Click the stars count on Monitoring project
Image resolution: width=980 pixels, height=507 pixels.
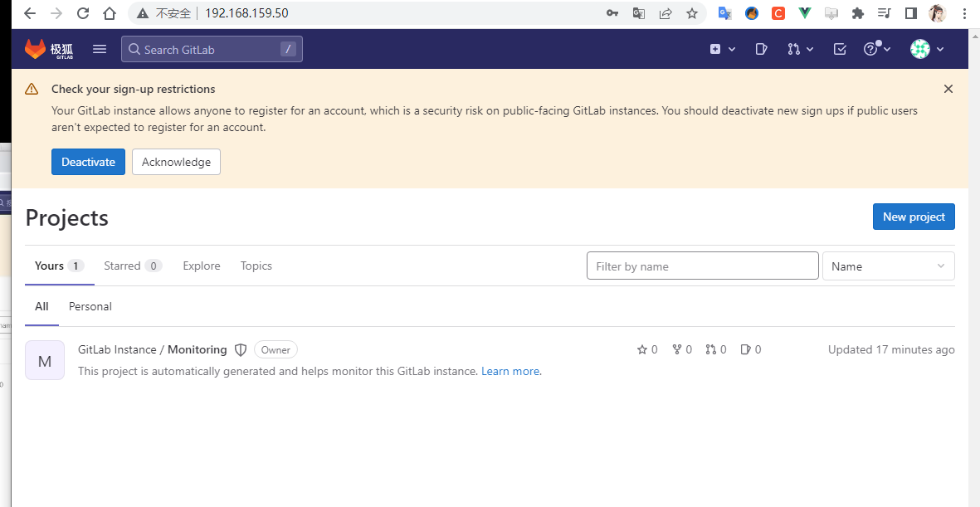(x=647, y=350)
